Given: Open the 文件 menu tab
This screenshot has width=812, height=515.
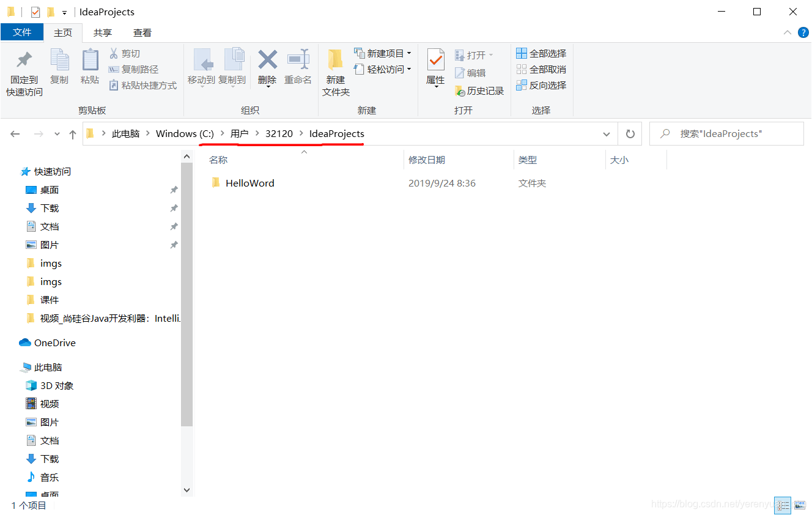Looking at the screenshot, I should [22, 32].
